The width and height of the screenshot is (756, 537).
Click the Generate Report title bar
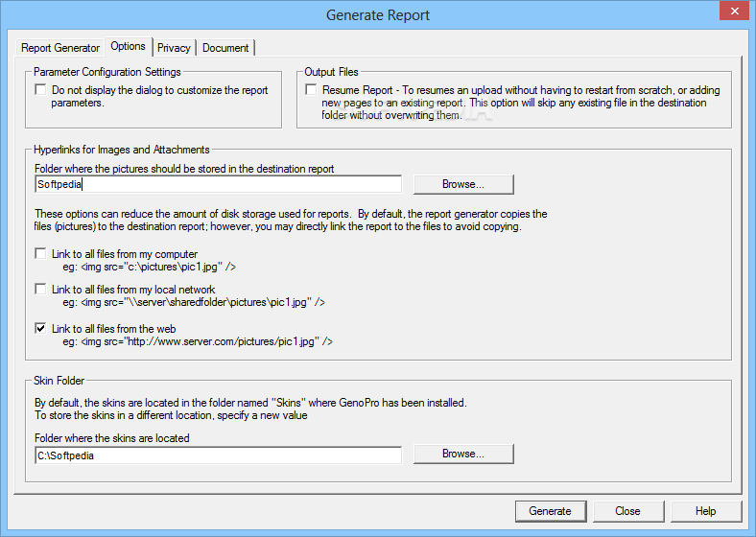pos(378,14)
